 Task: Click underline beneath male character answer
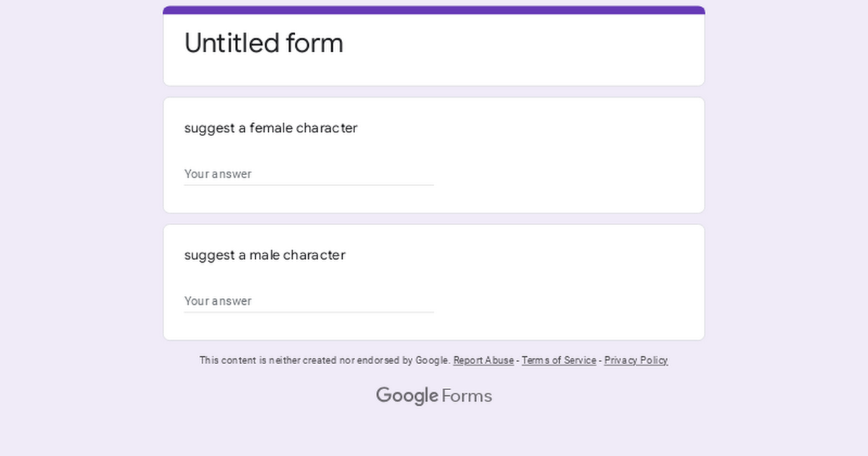coord(309,312)
